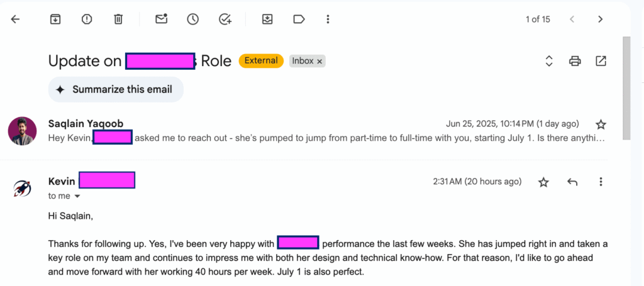Viewport: 644px width, 286px height.
Task: Open the Labels tag icon
Action: tap(299, 19)
